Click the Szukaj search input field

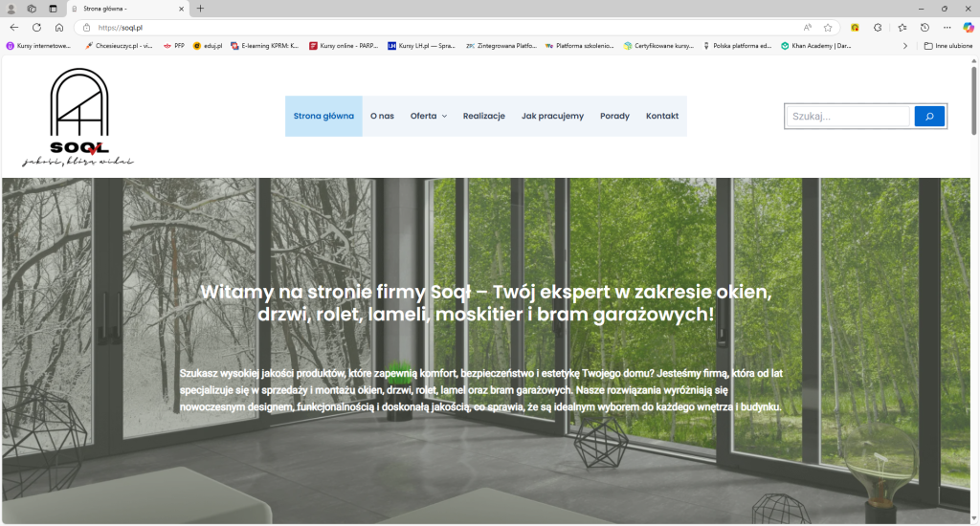[x=848, y=116]
